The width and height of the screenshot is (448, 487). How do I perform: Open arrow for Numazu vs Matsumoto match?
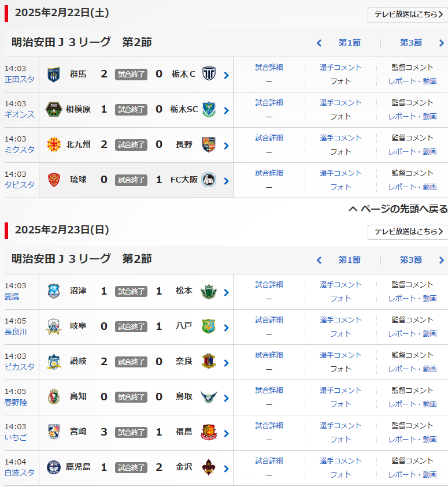pyautogui.click(x=226, y=292)
